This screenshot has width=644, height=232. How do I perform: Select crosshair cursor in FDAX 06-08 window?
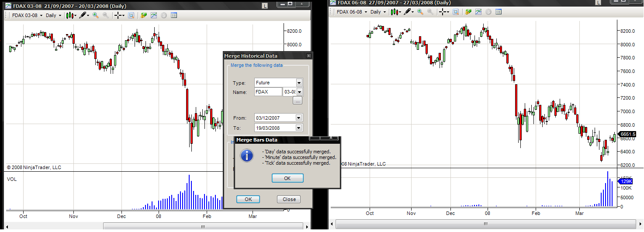tap(444, 12)
